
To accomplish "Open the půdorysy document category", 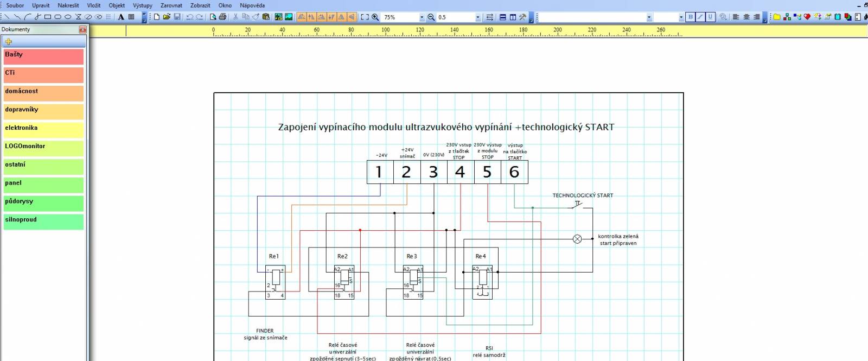I will tap(44, 204).
